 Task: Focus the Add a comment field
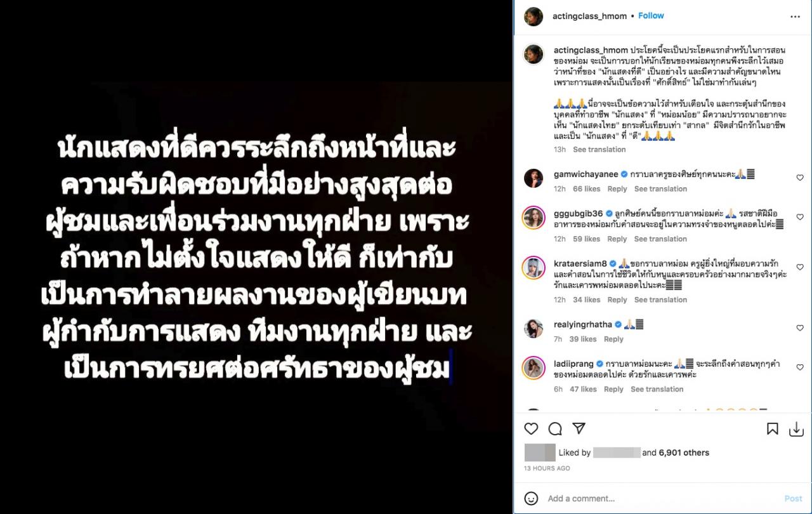[660, 499]
